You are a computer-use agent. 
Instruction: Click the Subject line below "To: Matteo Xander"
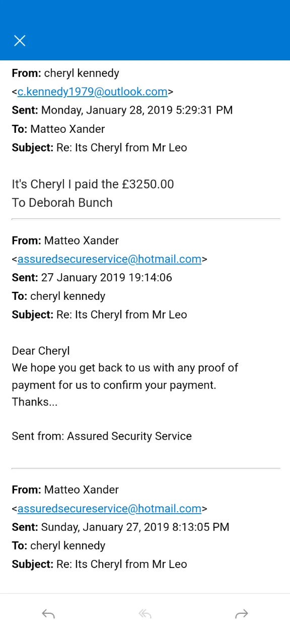coord(100,147)
